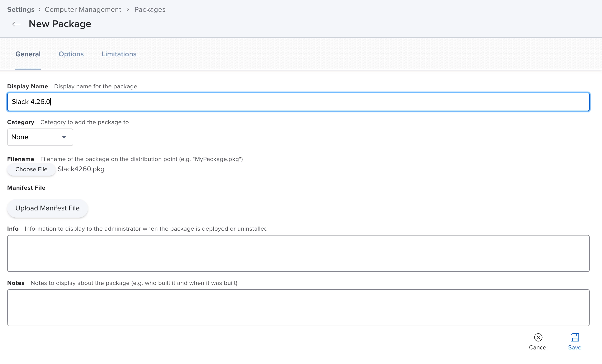The image size is (602, 364).
Task: Click the Packages breadcrumb link
Action: click(x=150, y=9)
